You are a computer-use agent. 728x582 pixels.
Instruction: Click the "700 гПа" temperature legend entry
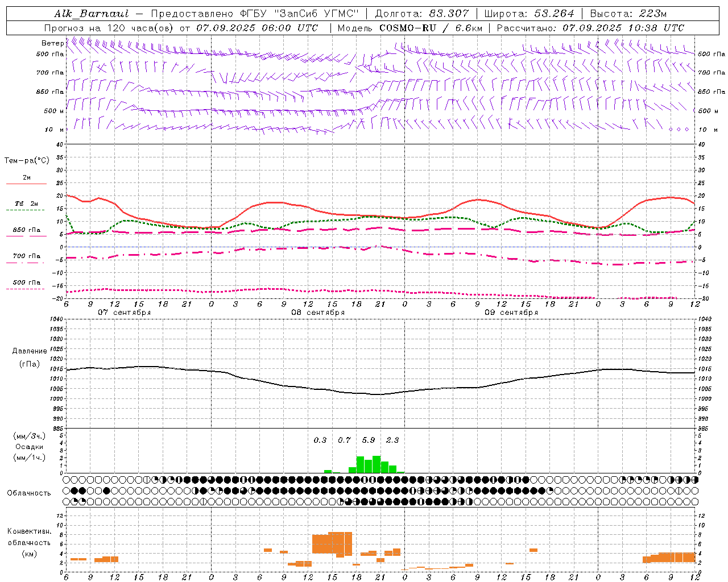(27, 256)
